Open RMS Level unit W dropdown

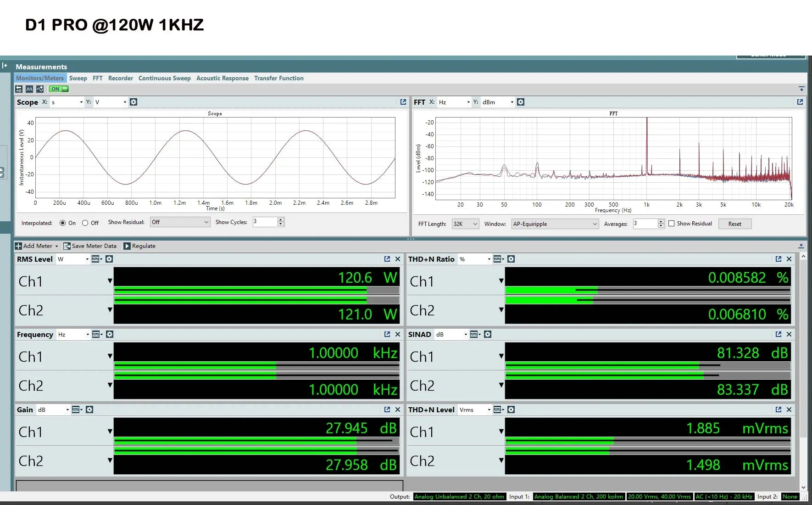click(73, 259)
